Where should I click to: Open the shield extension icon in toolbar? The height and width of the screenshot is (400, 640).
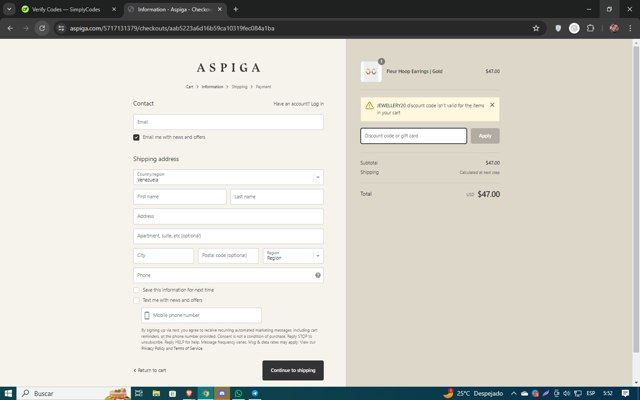558,28
